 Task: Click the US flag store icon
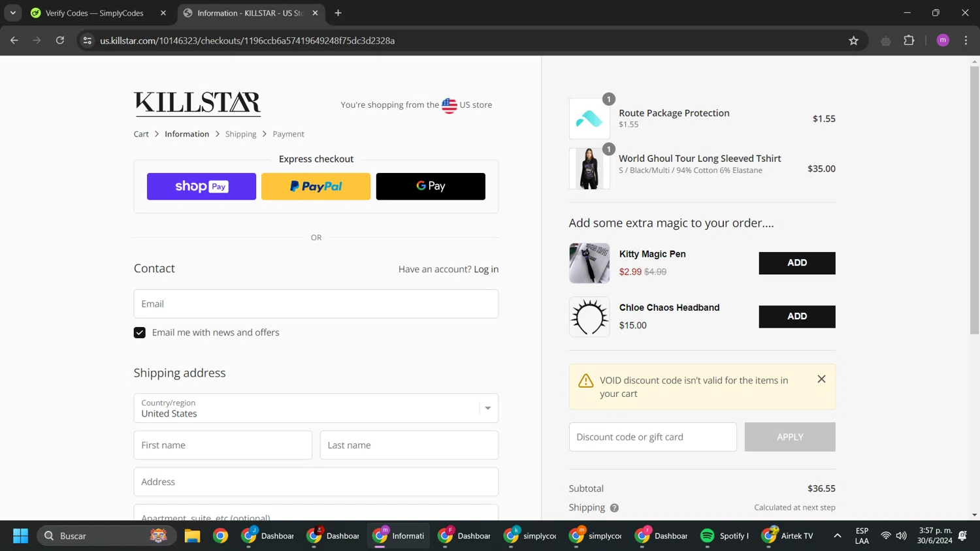(x=449, y=105)
